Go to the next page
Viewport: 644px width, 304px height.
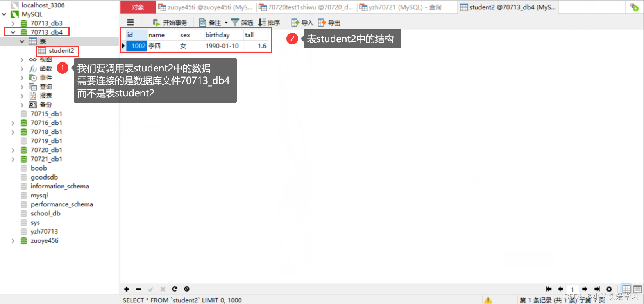coord(585,289)
